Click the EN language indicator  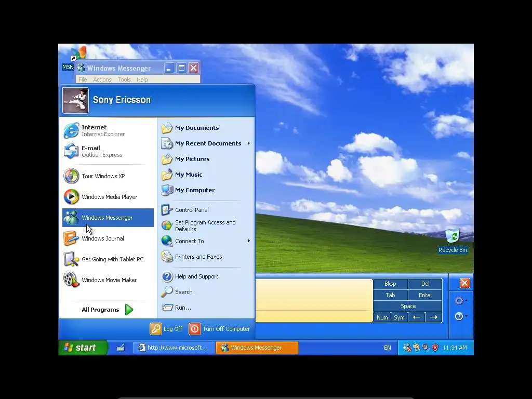coord(387,348)
